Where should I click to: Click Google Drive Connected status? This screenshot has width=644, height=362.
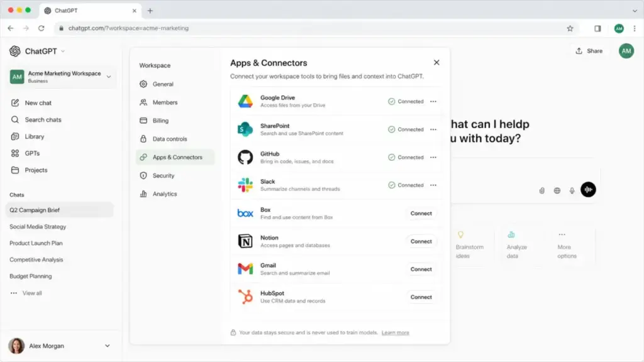tap(406, 101)
